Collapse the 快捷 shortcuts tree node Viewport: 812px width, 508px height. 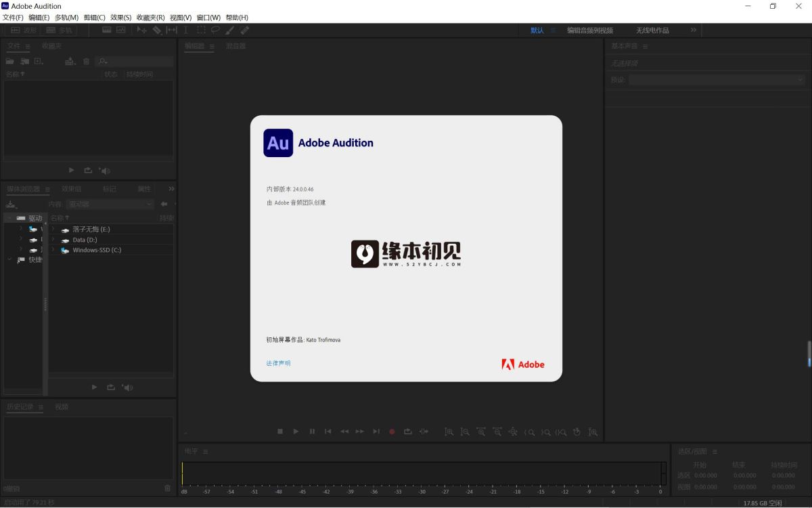click(9, 259)
